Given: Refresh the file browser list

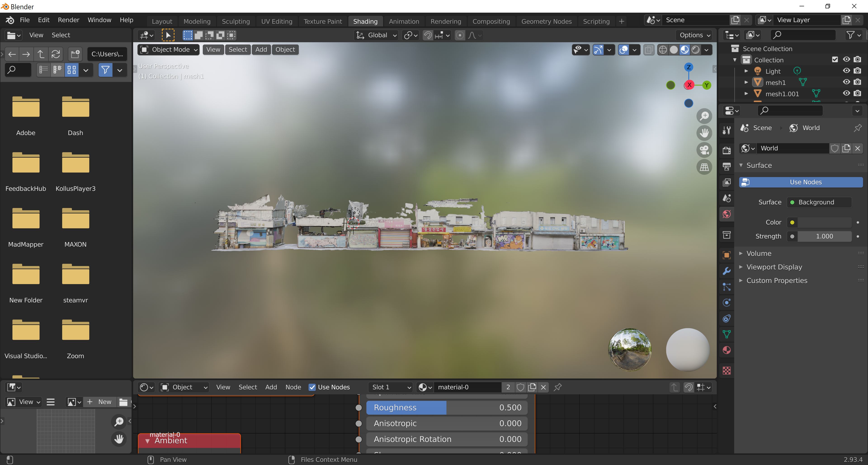Looking at the screenshot, I should 56,54.
